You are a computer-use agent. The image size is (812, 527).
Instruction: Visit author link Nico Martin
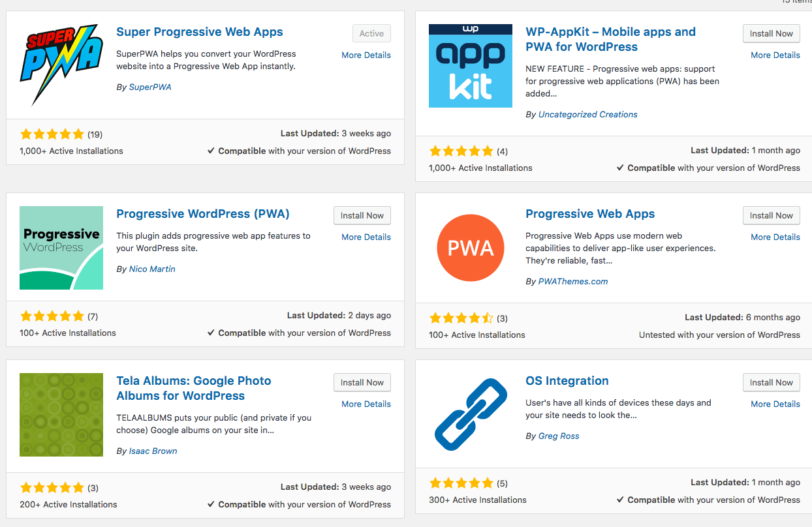152,269
